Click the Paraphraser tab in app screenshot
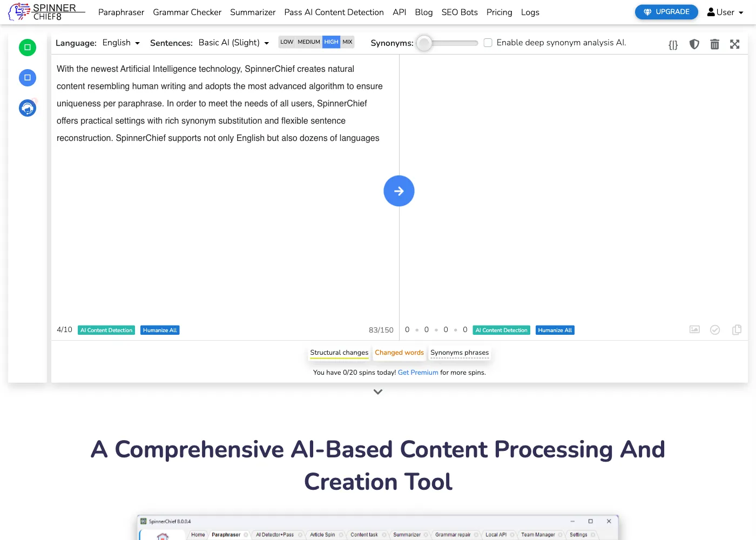The image size is (756, 540). 226,535
